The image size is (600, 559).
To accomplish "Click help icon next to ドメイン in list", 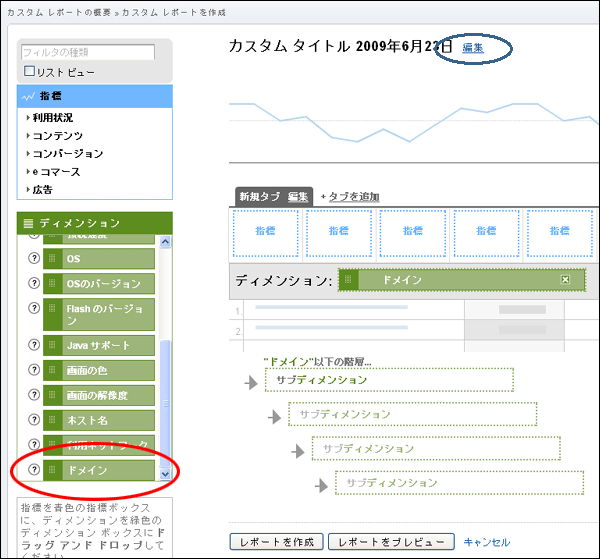I will point(34,469).
